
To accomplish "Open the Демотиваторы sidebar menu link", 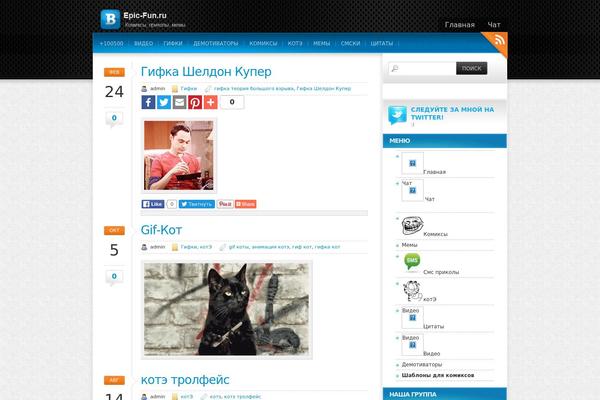I will 422,365.
